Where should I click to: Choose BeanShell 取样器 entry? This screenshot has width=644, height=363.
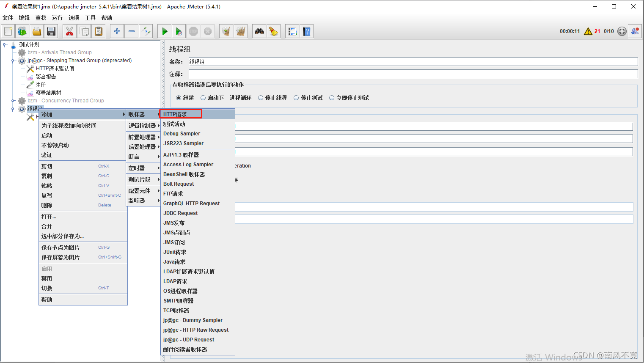coord(198,174)
